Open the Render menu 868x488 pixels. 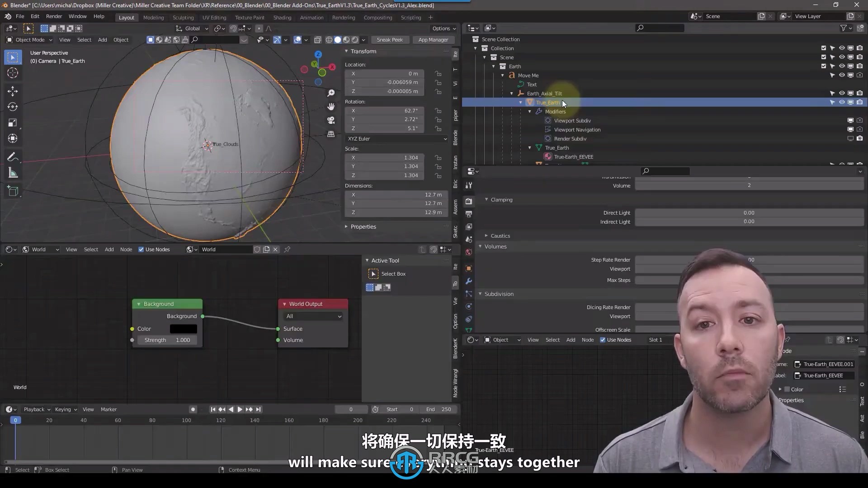pyautogui.click(x=54, y=16)
